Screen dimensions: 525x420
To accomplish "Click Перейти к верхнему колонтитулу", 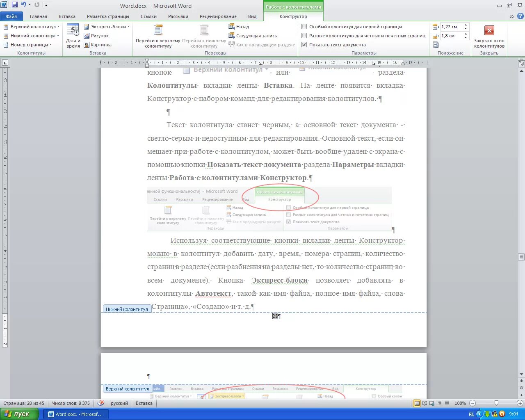I will coord(158,36).
